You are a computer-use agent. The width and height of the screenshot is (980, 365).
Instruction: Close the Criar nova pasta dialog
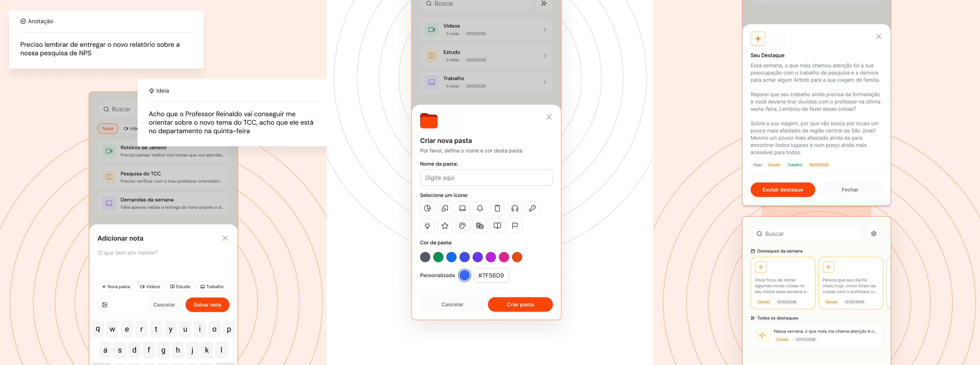click(549, 117)
